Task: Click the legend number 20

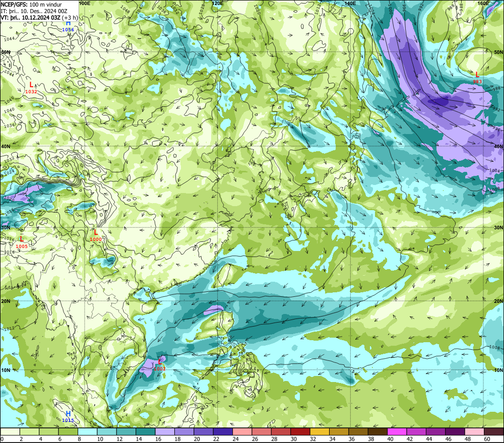Action: coord(197,439)
